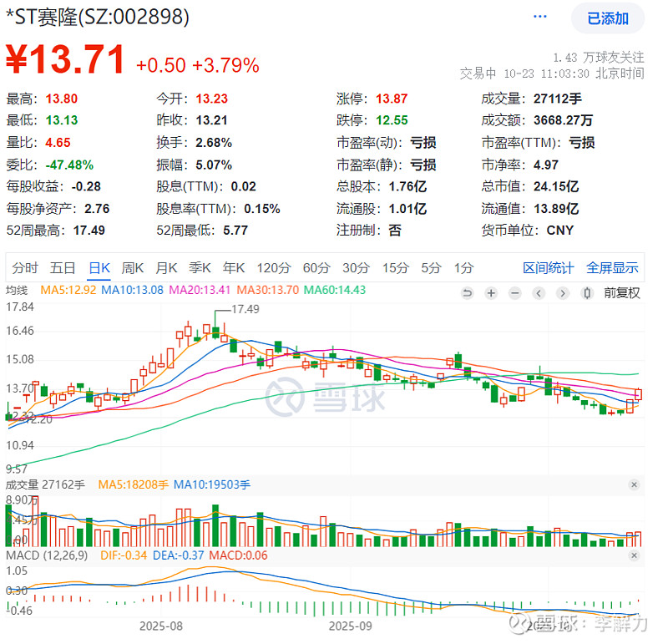Click the stock title *ST赛隆(SZ:002898)
The width and height of the screenshot is (668, 644).
click(98, 17)
